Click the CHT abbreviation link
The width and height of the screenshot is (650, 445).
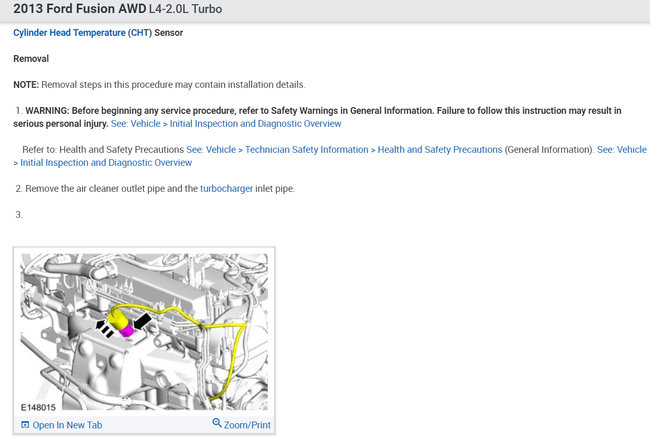tap(140, 33)
